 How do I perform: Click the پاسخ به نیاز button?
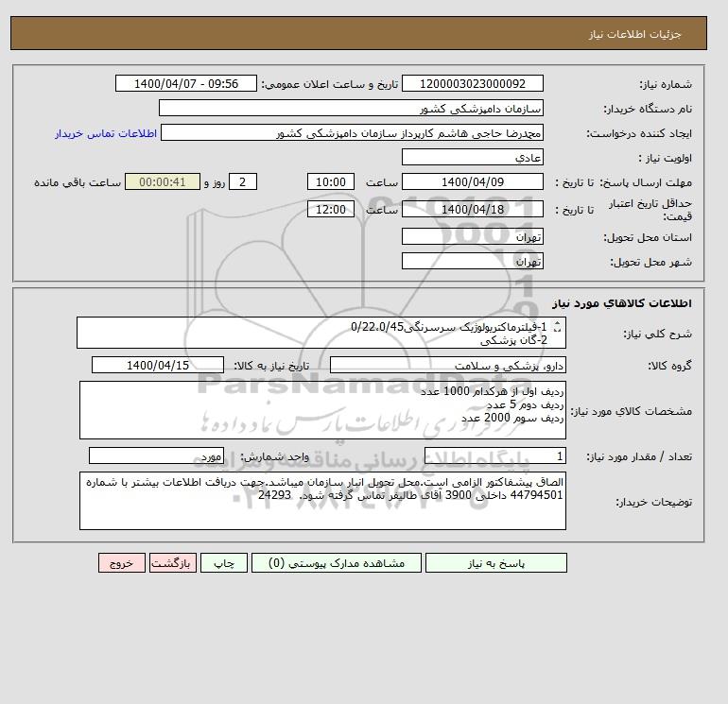point(495,563)
